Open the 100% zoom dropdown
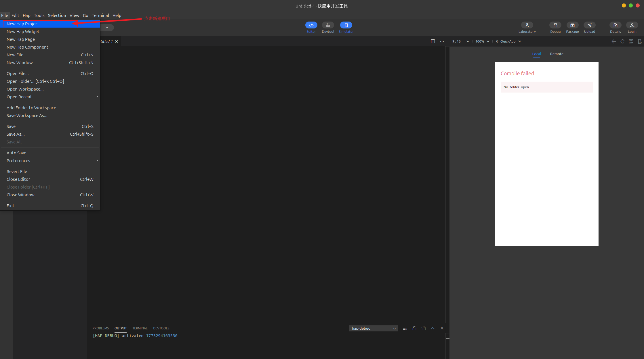The height and width of the screenshot is (359, 644). coord(482,41)
